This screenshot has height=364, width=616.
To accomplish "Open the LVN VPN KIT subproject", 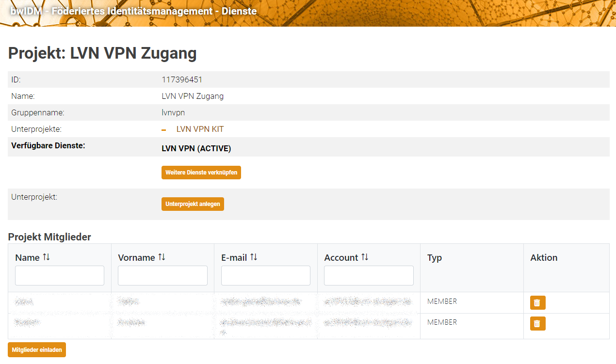I will coord(200,129).
